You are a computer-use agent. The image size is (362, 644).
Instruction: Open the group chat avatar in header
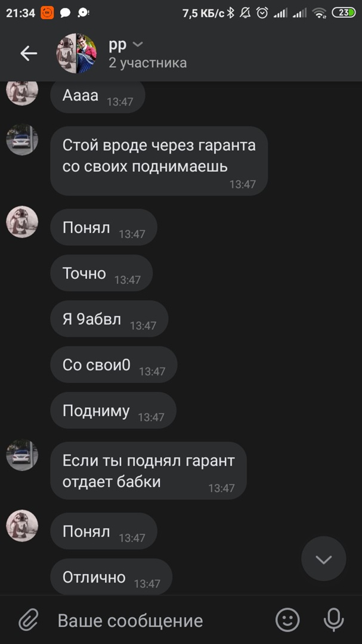(76, 54)
